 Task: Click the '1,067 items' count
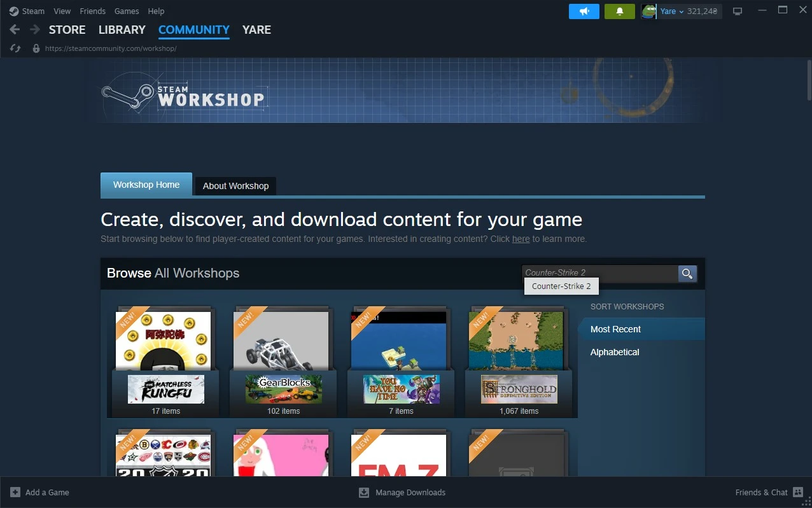tap(519, 411)
